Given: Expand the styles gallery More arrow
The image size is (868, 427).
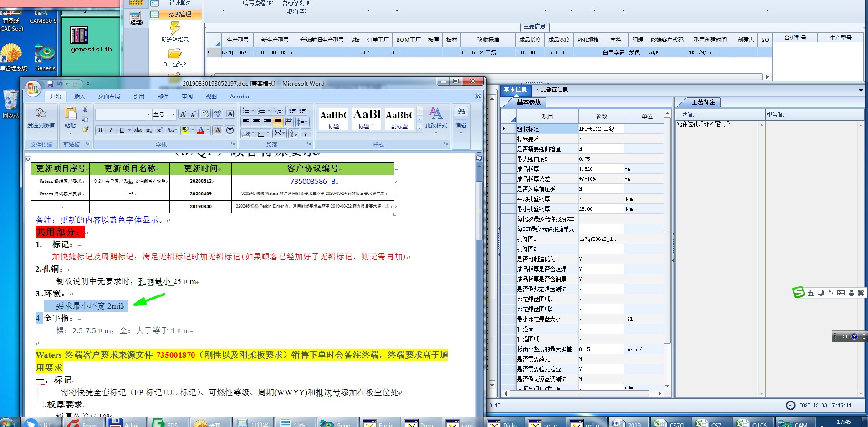Looking at the screenshot, I should tap(419, 128).
